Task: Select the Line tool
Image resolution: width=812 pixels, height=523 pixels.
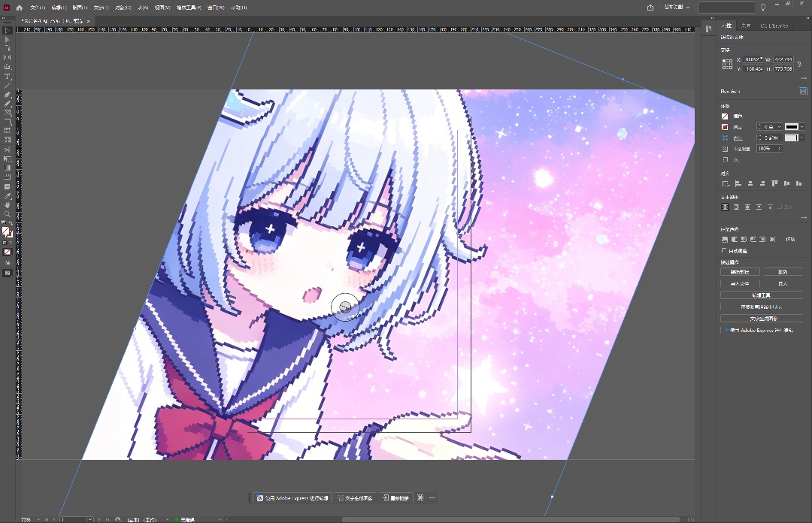Action: click(8, 86)
